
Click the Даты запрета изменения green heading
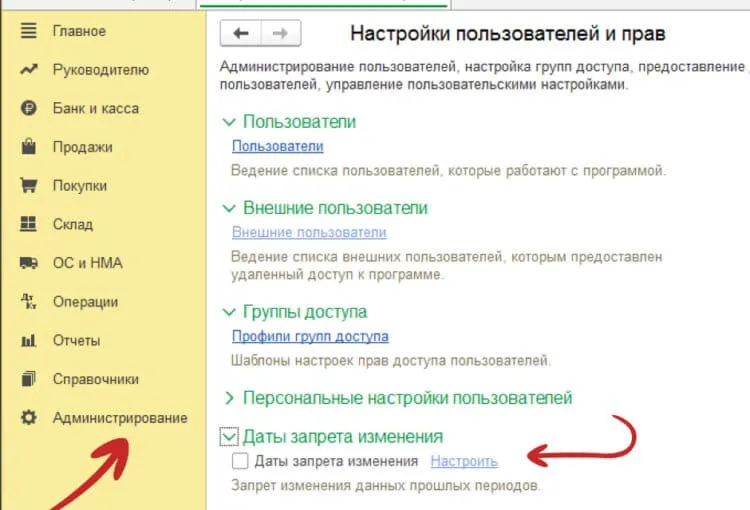343,436
